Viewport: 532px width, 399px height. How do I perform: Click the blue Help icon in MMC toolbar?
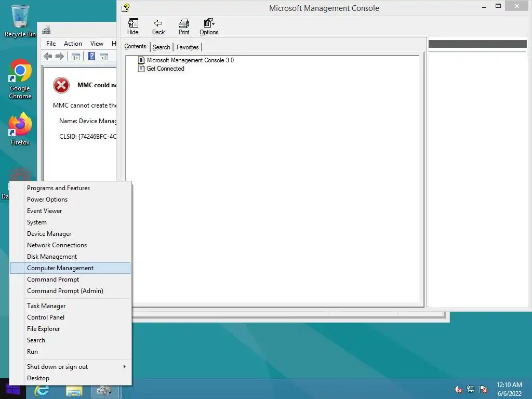[91, 56]
